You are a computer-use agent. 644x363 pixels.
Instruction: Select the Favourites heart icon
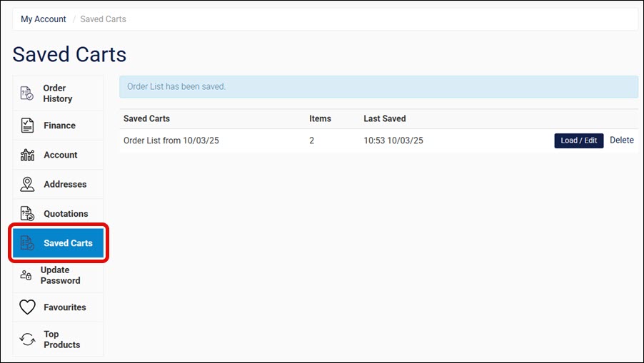click(27, 307)
